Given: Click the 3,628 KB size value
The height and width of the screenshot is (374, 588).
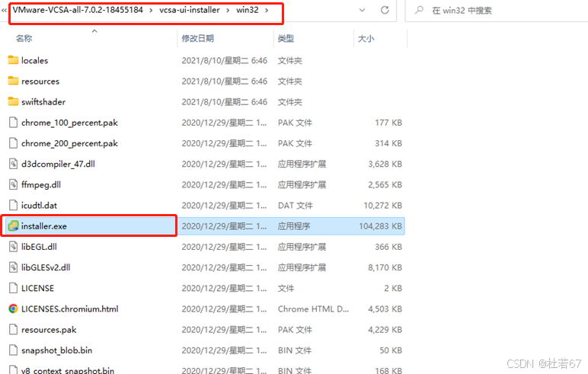Looking at the screenshot, I should pos(385,164).
